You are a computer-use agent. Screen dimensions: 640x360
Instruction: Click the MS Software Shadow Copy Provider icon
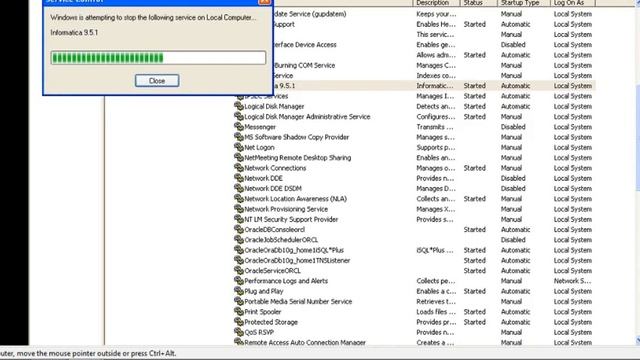coord(239,137)
